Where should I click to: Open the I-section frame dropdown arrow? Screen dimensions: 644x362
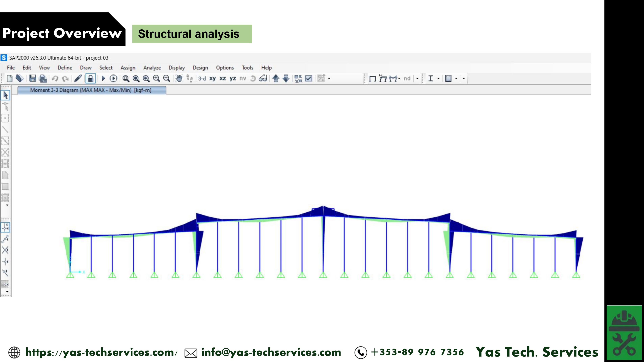(438, 78)
